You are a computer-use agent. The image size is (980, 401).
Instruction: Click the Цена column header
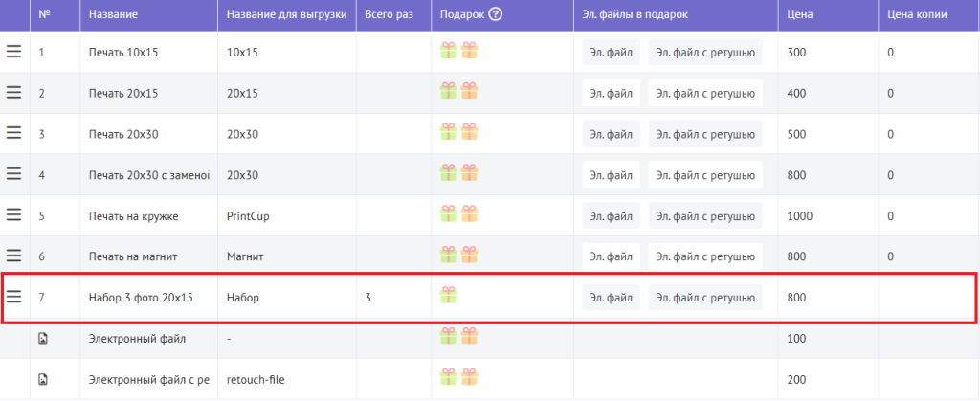click(800, 15)
